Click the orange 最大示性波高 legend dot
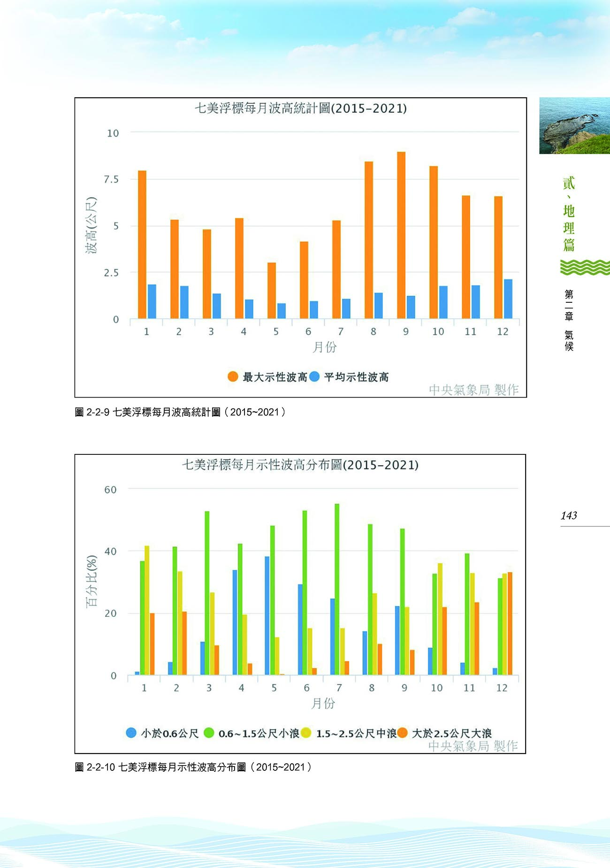This screenshot has height=868, width=610. (x=233, y=376)
